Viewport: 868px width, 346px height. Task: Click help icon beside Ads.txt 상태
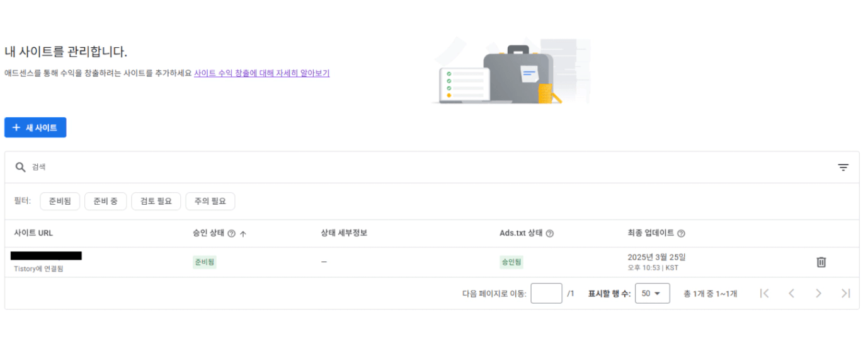(x=550, y=234)
